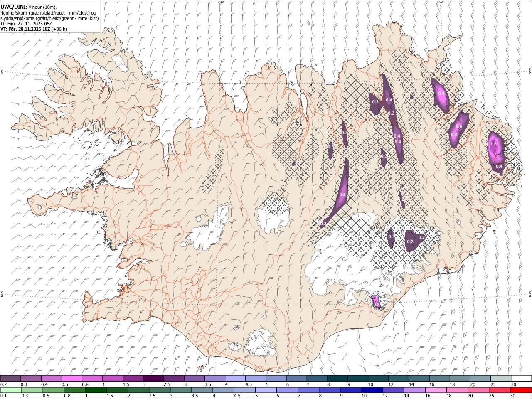
Task: Pick top-row legend swatch starting at 4
Action: coord(235,379)
